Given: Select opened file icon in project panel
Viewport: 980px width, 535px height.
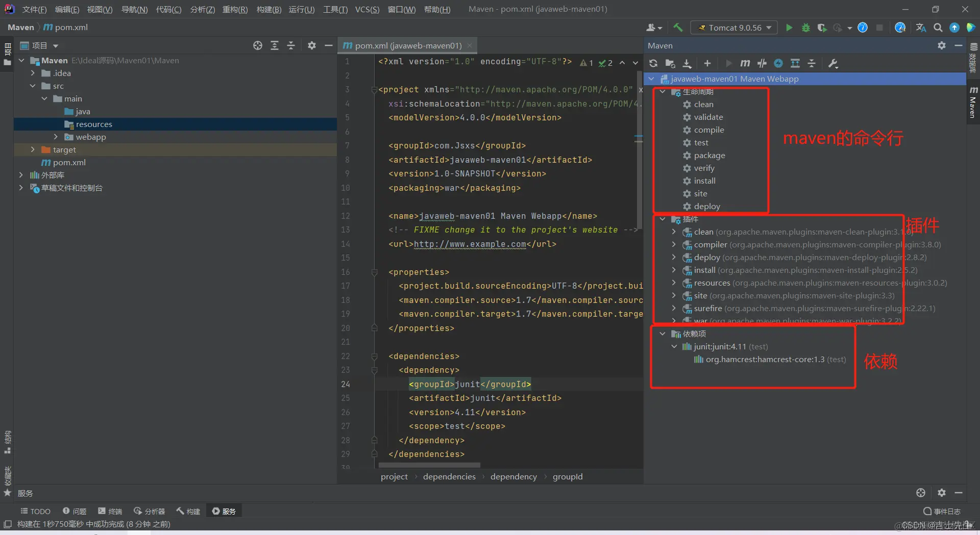Looking at the screenshot, I should [258, 45].
